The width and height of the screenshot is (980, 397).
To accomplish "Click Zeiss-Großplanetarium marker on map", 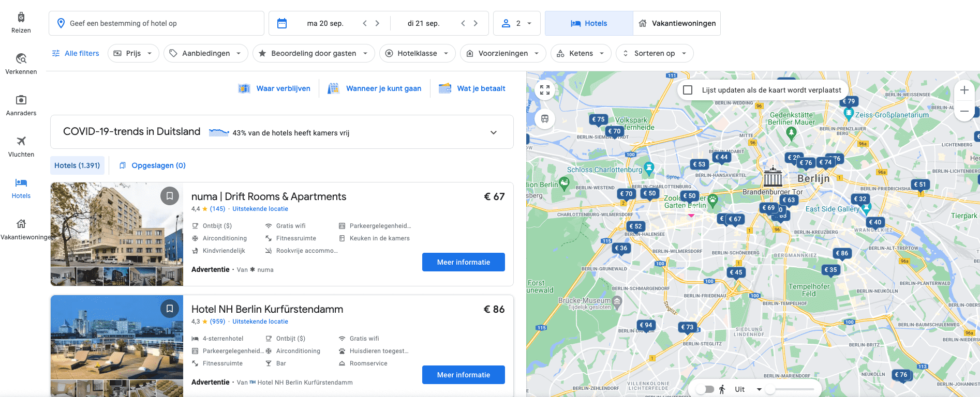I will click(848, 113).
